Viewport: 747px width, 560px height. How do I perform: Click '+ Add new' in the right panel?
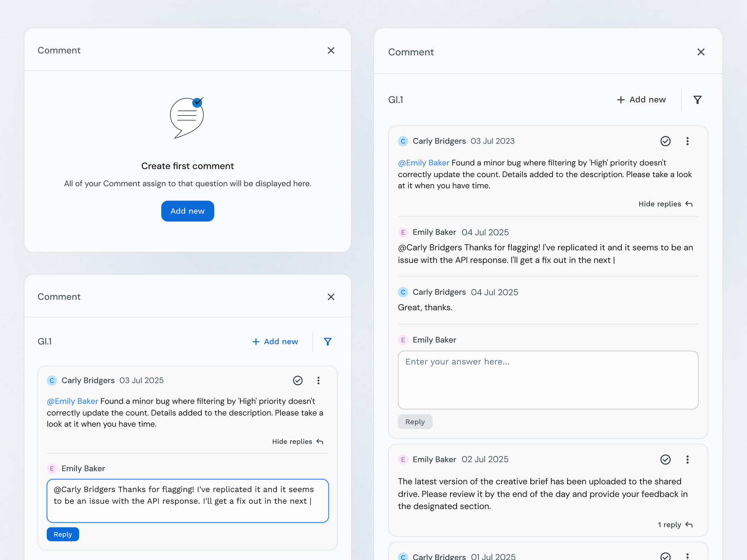(x=641, y=100)
